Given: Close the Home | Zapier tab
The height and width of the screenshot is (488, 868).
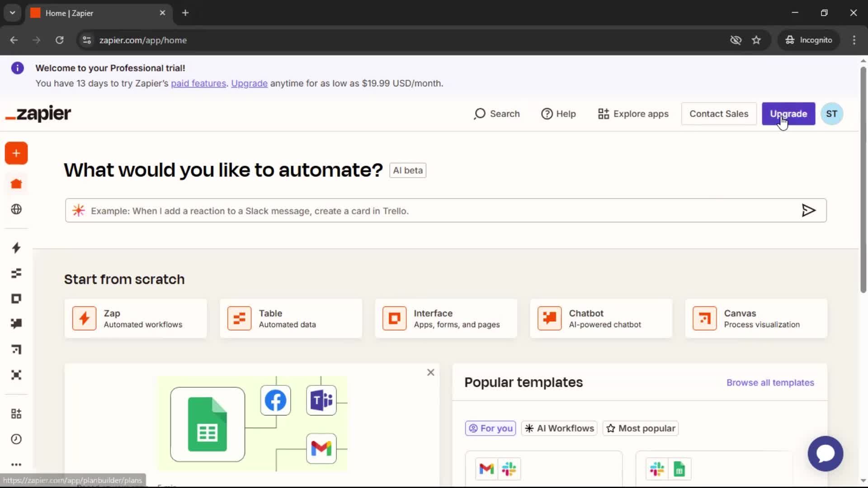Looking at the screenshot, I should tap(162, 13).
